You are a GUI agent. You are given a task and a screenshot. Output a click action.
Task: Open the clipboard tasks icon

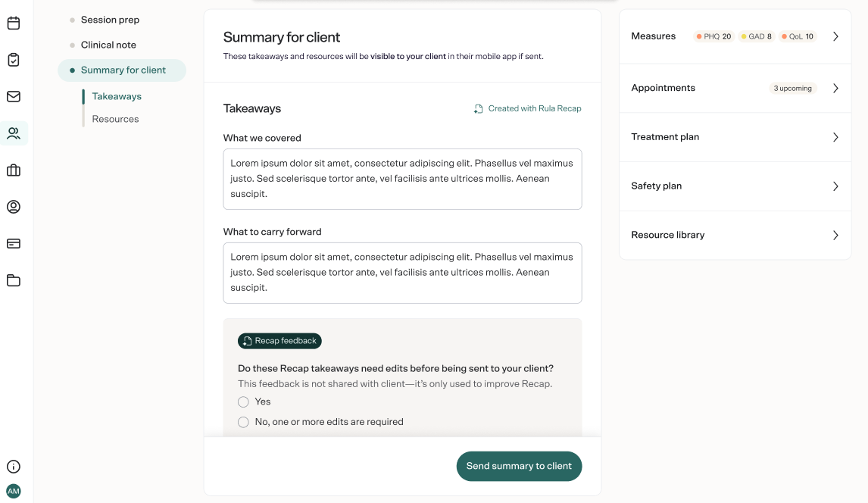click(14, 60)
